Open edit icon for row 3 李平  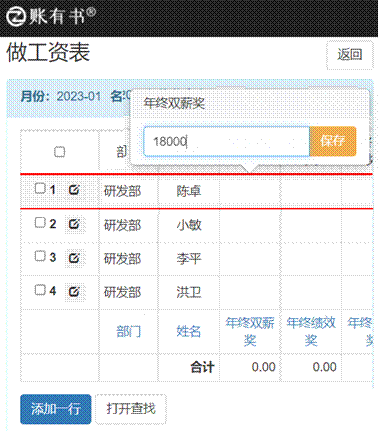pos(74,258)
